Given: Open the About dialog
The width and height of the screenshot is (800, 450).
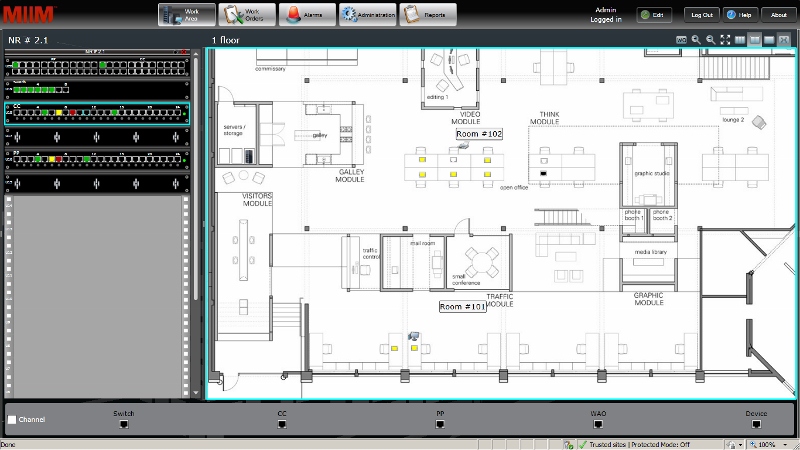Looking at the screenshot, I should [779, 15].
